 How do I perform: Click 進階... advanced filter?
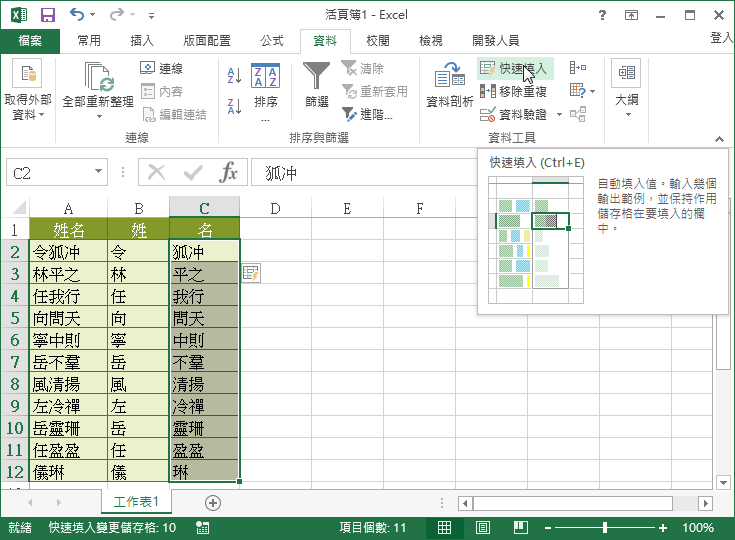[368, 114]
